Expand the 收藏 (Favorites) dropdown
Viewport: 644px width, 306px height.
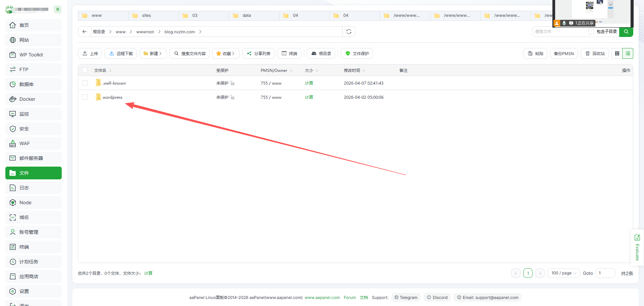coord(226,53)
